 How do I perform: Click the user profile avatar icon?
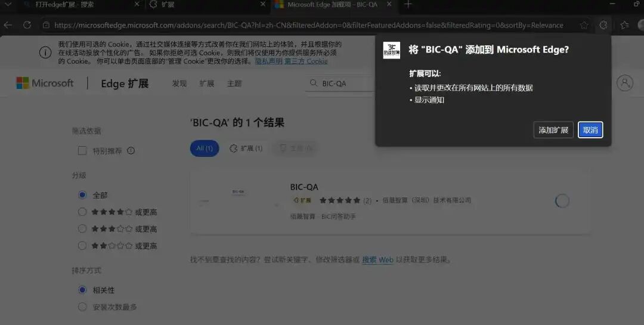tap(625, 83)
